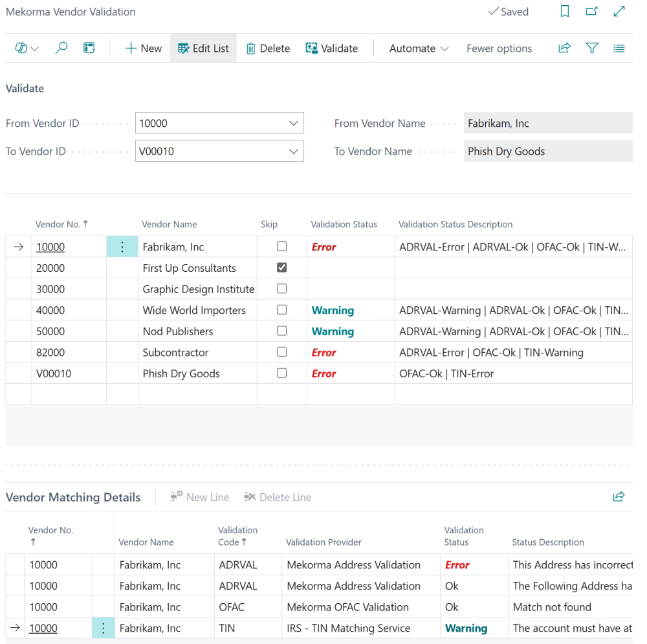Screen dimensions: 647x644
Task: Uncheck Skip for First Up Consultants
Action: 282,267
